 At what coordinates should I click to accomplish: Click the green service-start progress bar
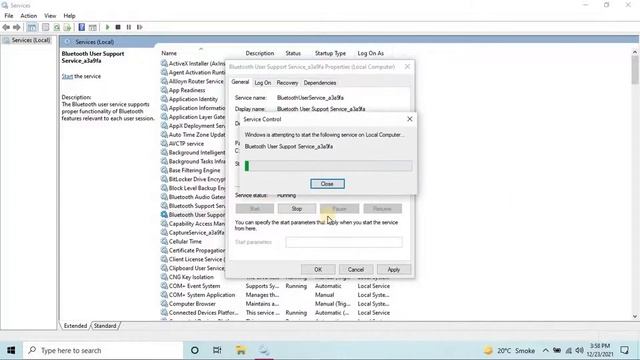click(328, 166)
